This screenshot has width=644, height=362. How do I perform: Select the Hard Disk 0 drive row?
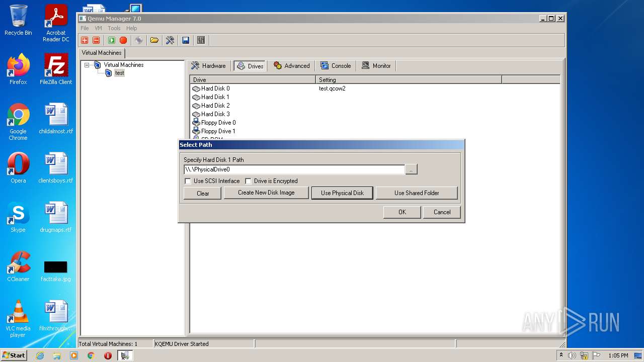coord(375,88)
